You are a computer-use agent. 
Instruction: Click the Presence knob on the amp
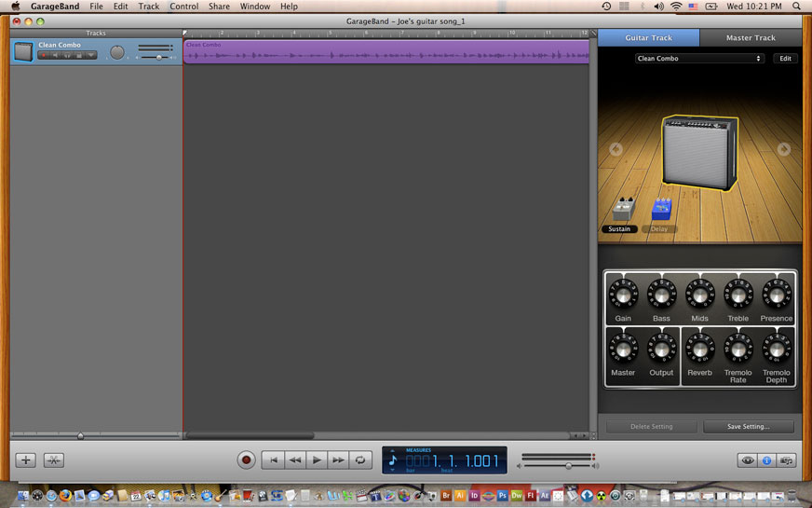777,295
